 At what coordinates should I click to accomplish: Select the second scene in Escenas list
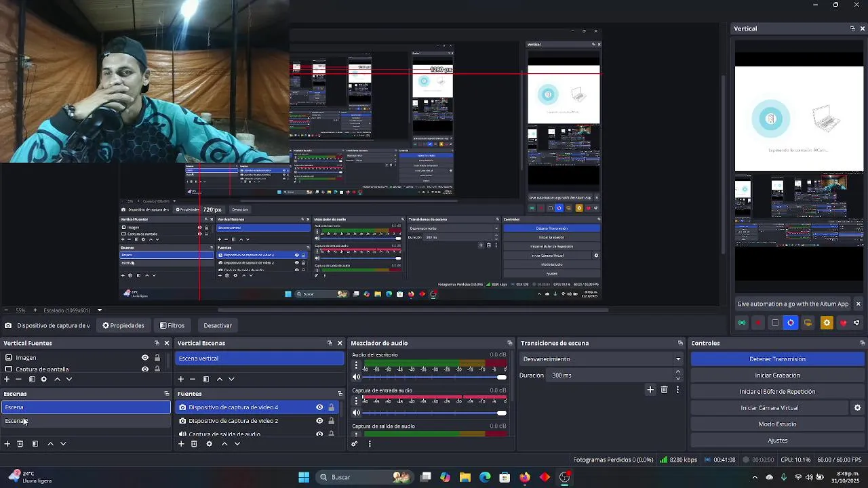click(x=85, y=421)
